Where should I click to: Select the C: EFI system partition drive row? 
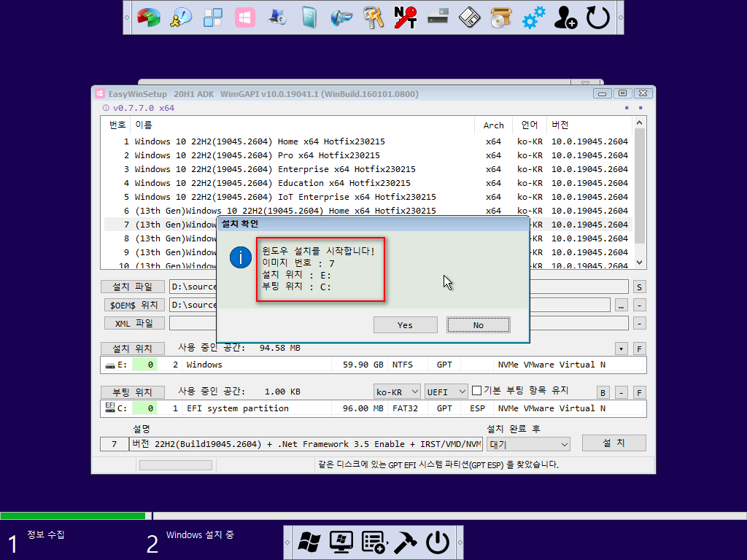pos(373,408)
